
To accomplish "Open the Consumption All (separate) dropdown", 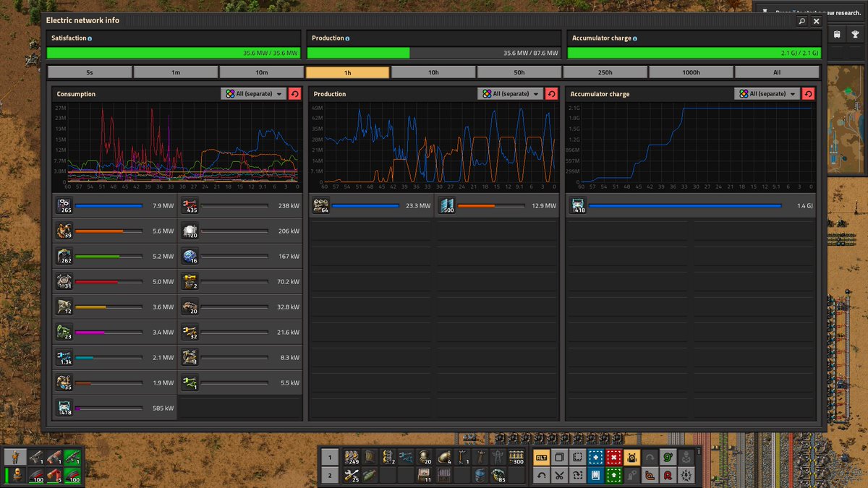I will pos(252,94).
